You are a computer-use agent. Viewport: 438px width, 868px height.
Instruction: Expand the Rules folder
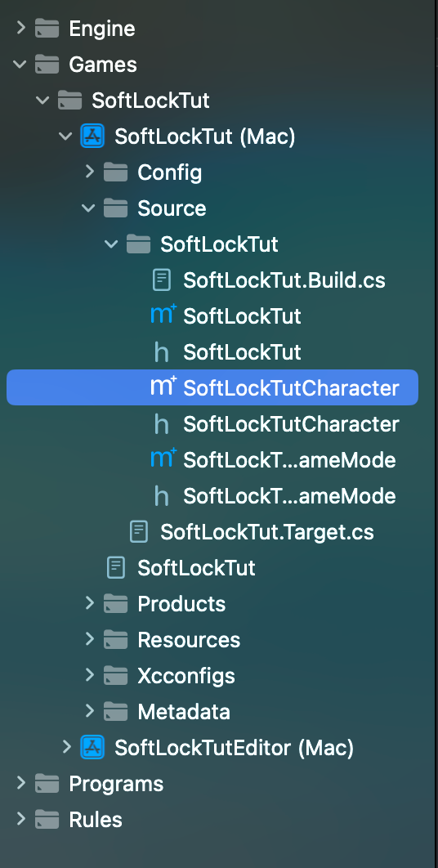(20, 819)
